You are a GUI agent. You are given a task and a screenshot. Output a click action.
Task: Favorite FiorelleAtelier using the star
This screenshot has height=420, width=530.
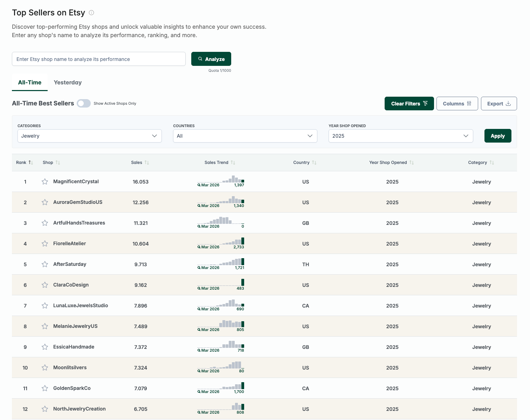click(45, 243)
